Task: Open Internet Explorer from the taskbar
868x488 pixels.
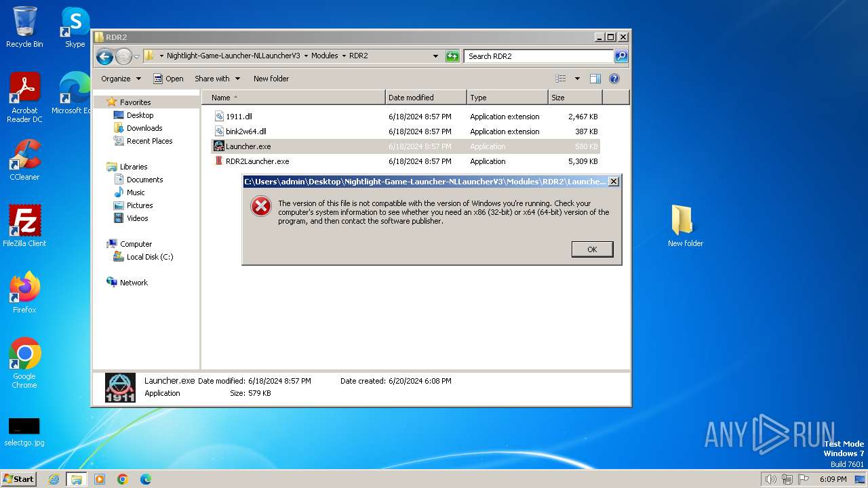Action: pos(54,479)
